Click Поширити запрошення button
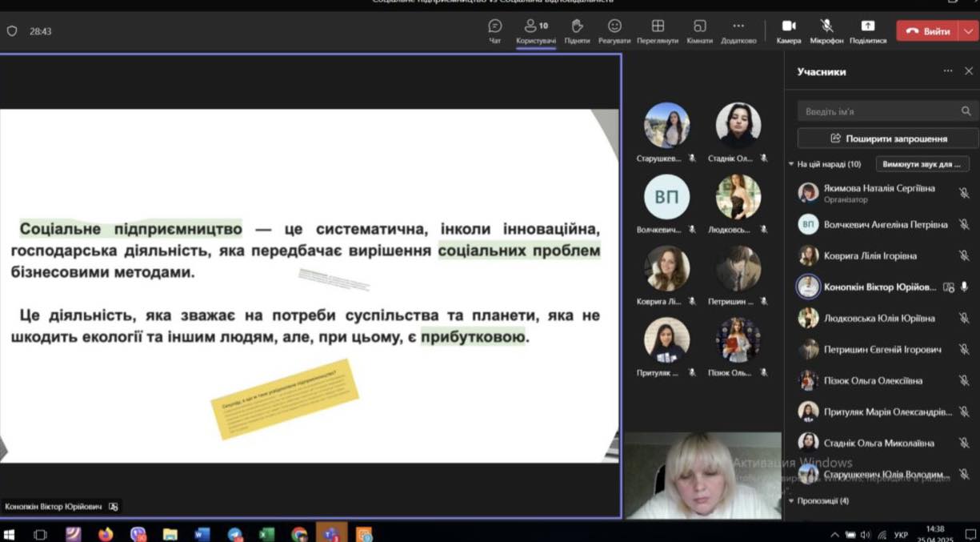The image size is (980, 542). point(888,139)
